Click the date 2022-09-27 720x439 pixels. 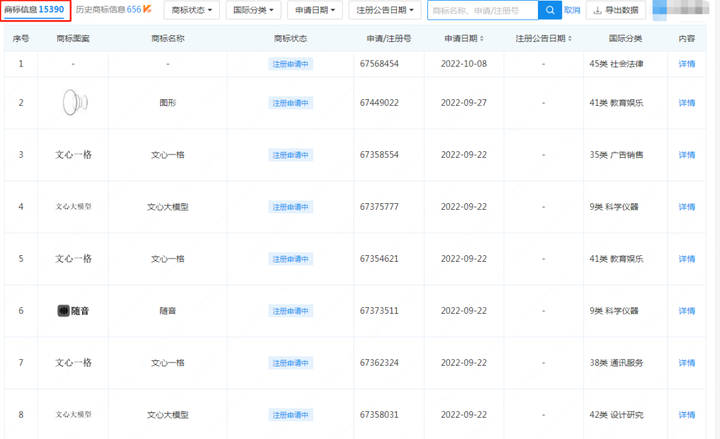pos(464,103)
